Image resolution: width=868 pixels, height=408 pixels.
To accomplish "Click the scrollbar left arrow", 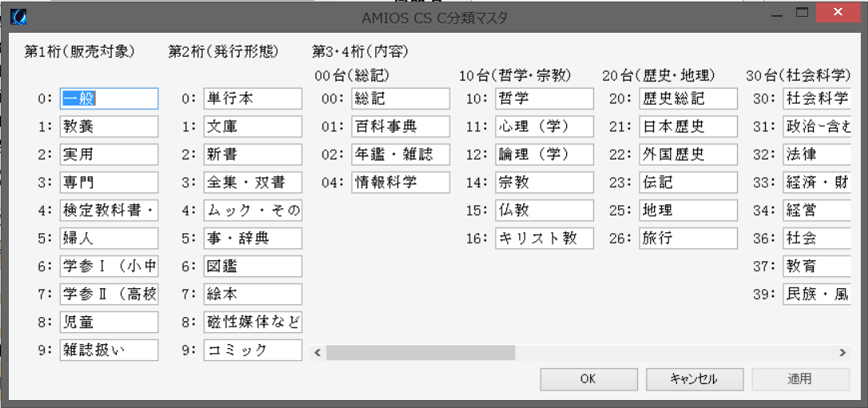I will (x=318, y=352).
